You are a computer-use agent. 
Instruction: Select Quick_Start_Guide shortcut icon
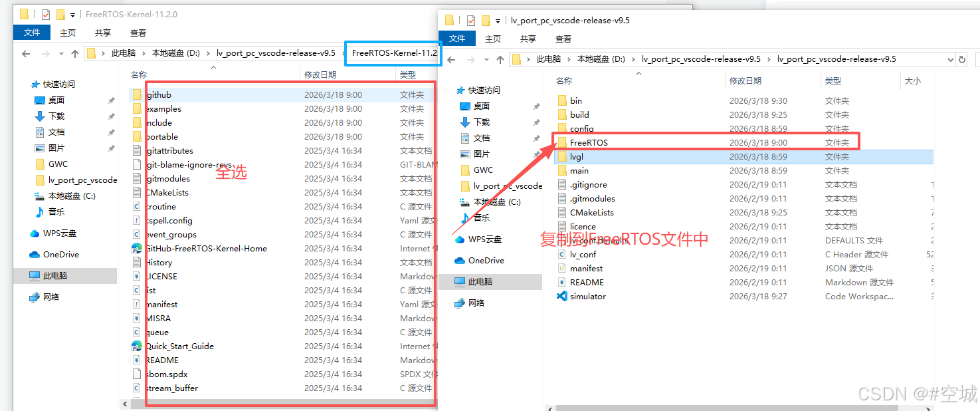point(136,346)
